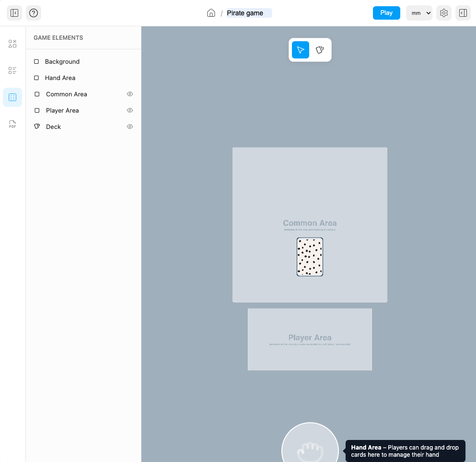Click the Hand Area circle on canvas
The height and width of the screenshot is (462, 476).
click(x=310, y=442)
